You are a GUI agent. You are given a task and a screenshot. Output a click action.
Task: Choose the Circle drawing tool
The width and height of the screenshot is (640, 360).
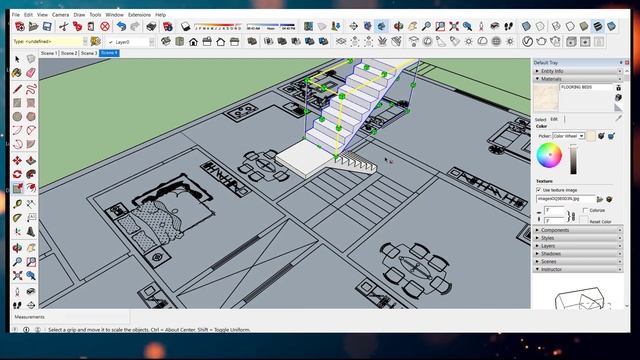(17, 116)
